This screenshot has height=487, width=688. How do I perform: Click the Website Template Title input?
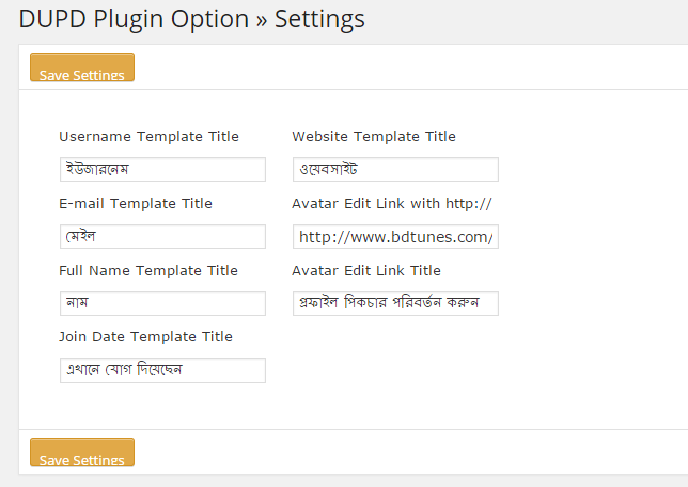[395, 169]
